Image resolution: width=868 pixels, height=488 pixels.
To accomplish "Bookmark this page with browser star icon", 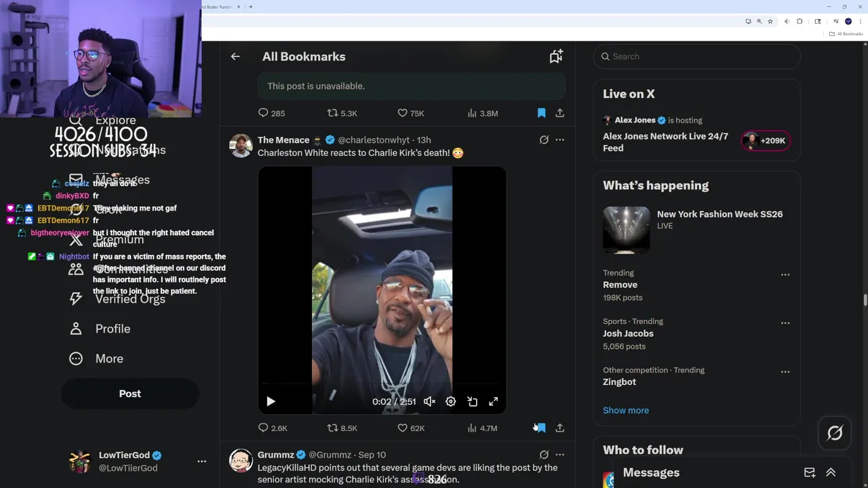I will tap(770, 21).
